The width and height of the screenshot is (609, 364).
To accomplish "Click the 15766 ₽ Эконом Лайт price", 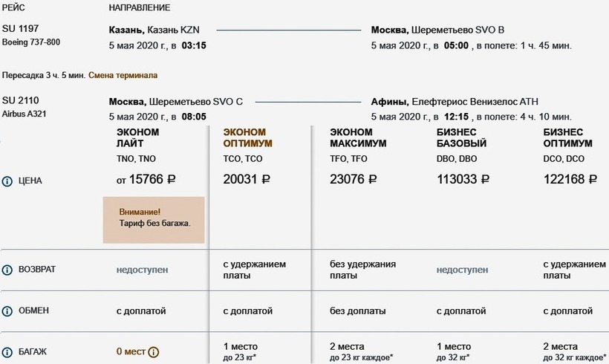I will (x=146, y=179).
